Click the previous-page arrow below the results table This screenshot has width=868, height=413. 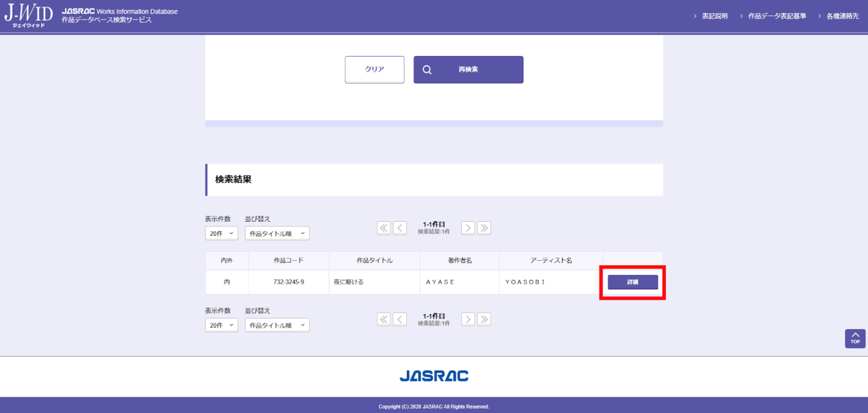pyautogui.click(x=400, y=319)
